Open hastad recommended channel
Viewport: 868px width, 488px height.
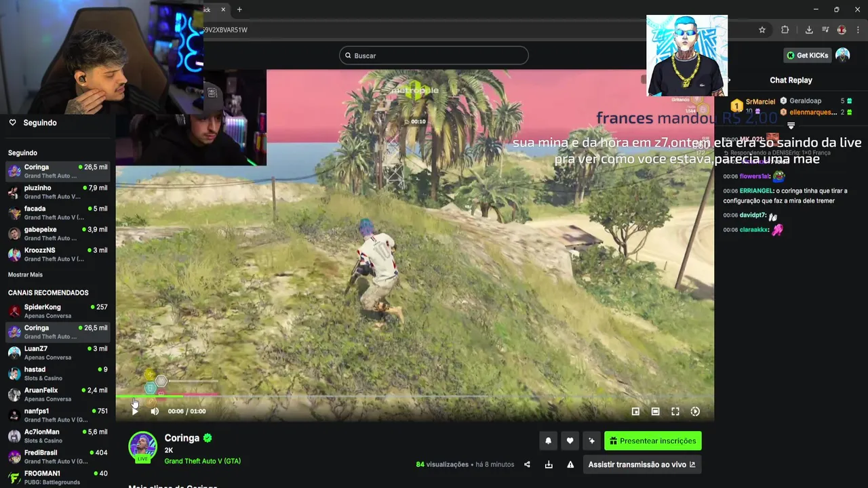(x=58, y=373)
